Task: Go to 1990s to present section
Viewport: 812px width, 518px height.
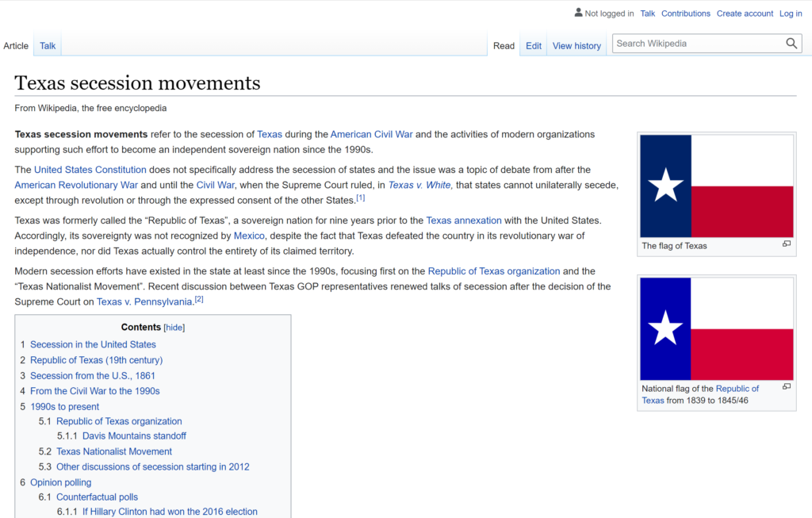Action: click(64, 407)
